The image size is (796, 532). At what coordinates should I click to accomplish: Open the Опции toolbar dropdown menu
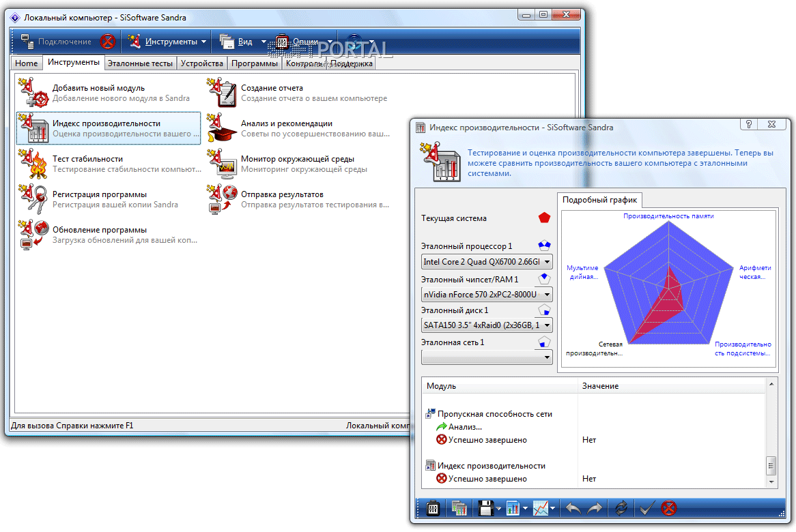click(x=330, y=42)
